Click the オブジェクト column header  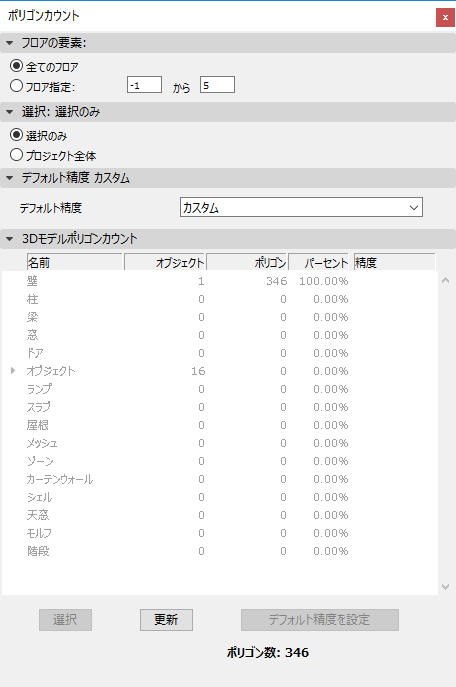(165, 262)
